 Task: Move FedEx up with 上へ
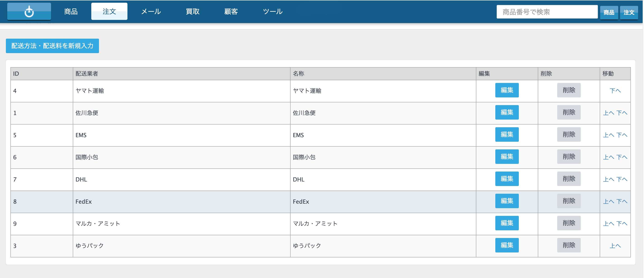pos(609,202)
